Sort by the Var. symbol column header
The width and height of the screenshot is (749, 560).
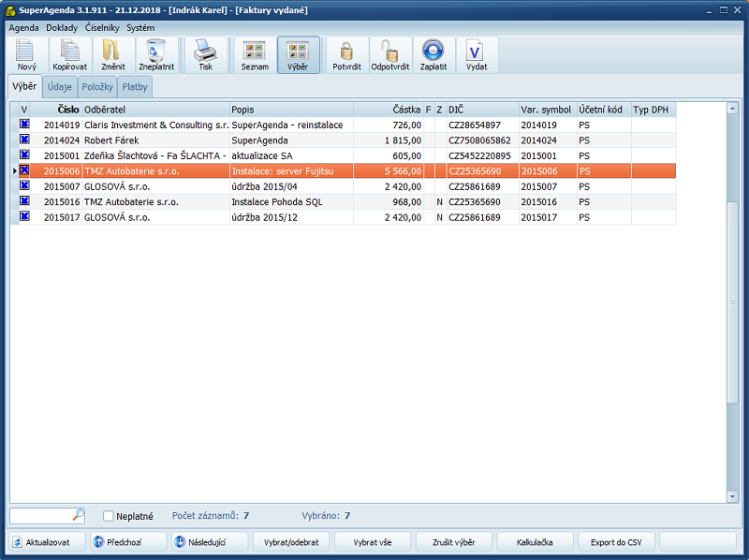(548, 110)
